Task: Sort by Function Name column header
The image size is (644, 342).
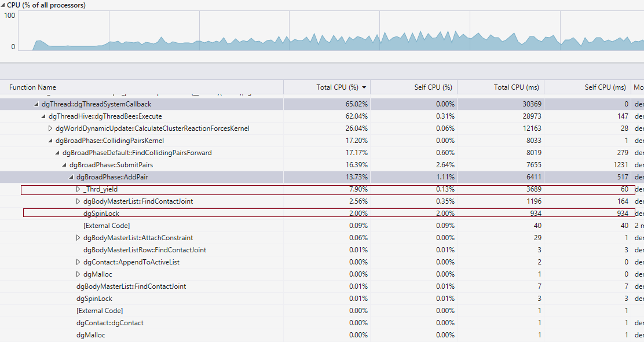Action: (x=32, y=87)
